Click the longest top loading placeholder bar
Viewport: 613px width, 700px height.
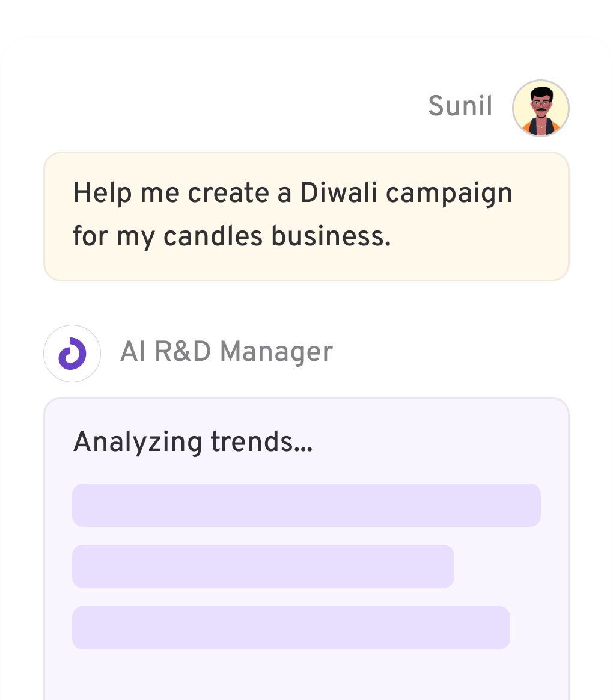pos(306,505)
